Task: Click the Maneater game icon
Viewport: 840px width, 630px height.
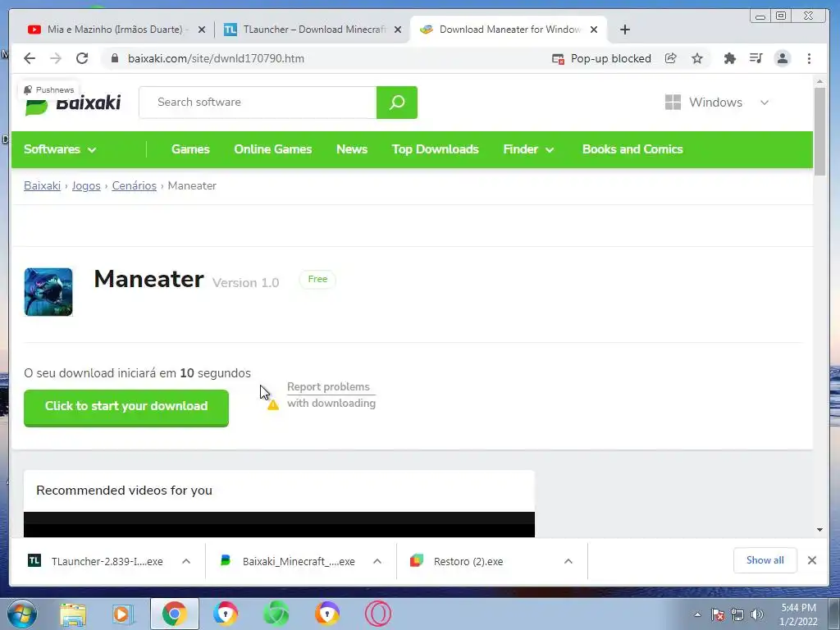Action: click(x=48, y=292)
